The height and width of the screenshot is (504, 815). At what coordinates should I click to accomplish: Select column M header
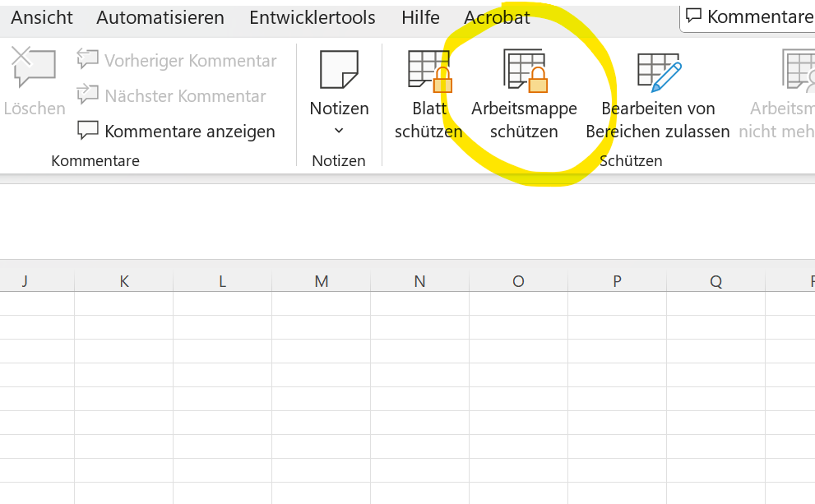pyautogui.click(x=322, y=281)
